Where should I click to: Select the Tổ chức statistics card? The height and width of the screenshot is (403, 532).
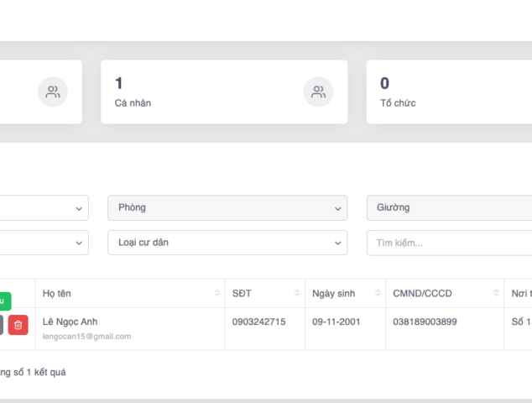coord(449,92)
